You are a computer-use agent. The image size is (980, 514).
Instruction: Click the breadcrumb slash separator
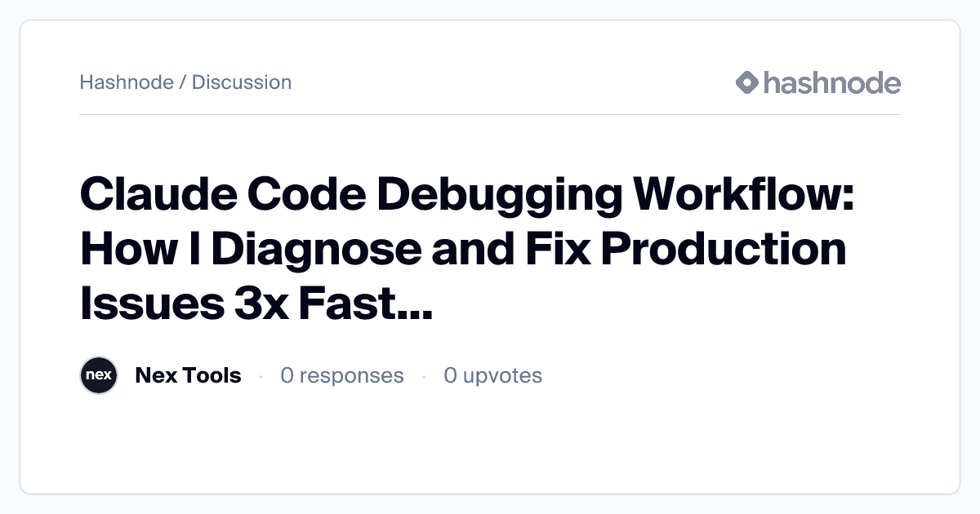tap(183, 82)
